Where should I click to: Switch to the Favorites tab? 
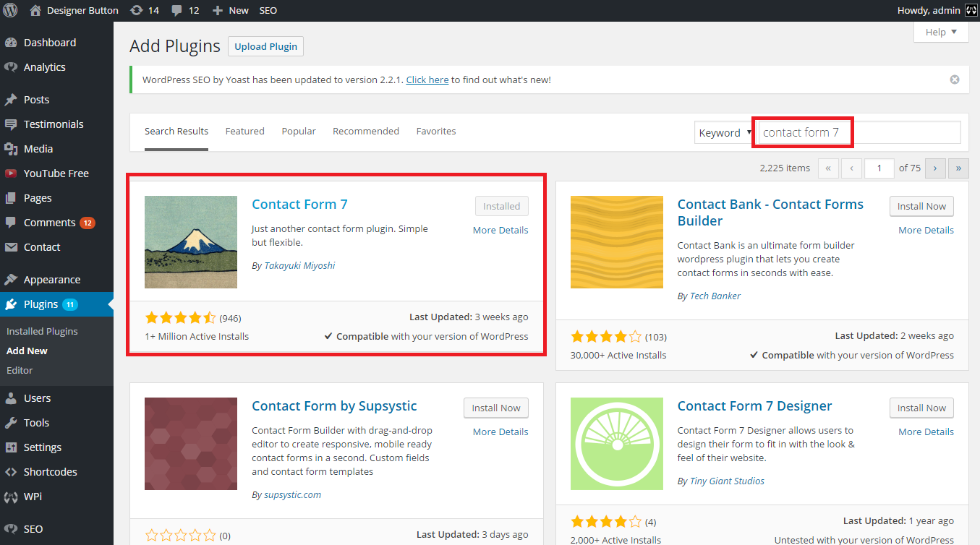pos(436,132)
